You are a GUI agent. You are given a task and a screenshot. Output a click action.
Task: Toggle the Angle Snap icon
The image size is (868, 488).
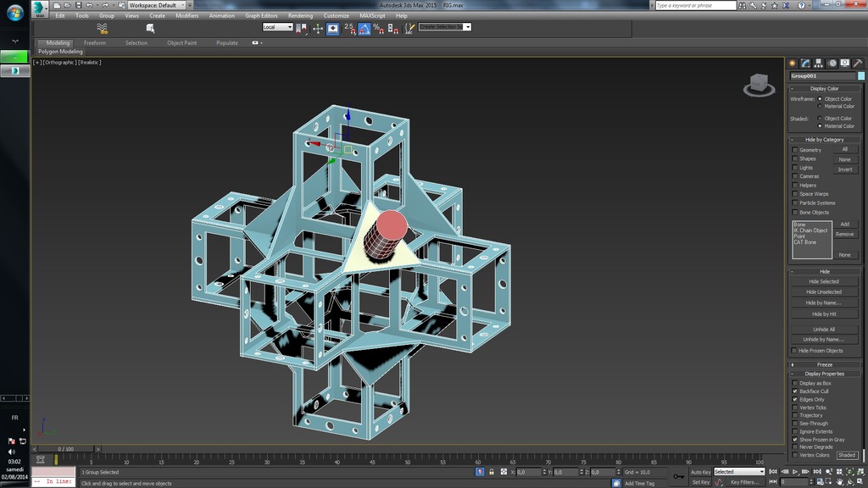click(x=364, y=28)
